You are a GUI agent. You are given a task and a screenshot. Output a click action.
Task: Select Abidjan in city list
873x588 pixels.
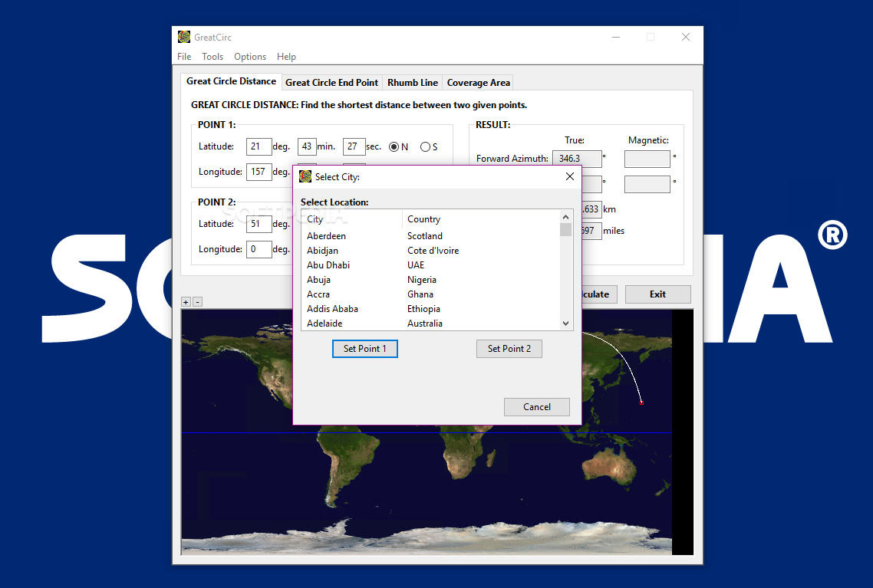coord(322,251)
